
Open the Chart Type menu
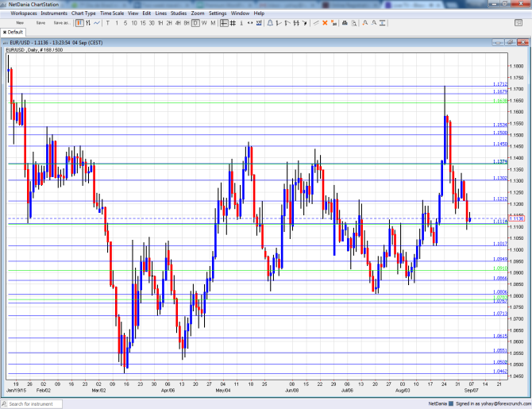click(x=83, y=14)
